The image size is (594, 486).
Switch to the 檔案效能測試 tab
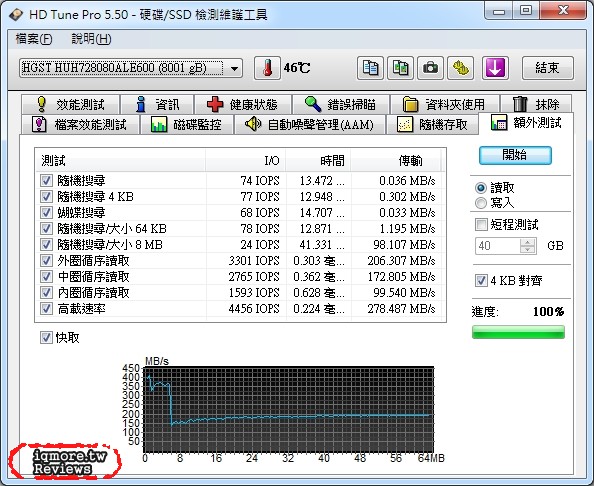click(x=80, y=124)
